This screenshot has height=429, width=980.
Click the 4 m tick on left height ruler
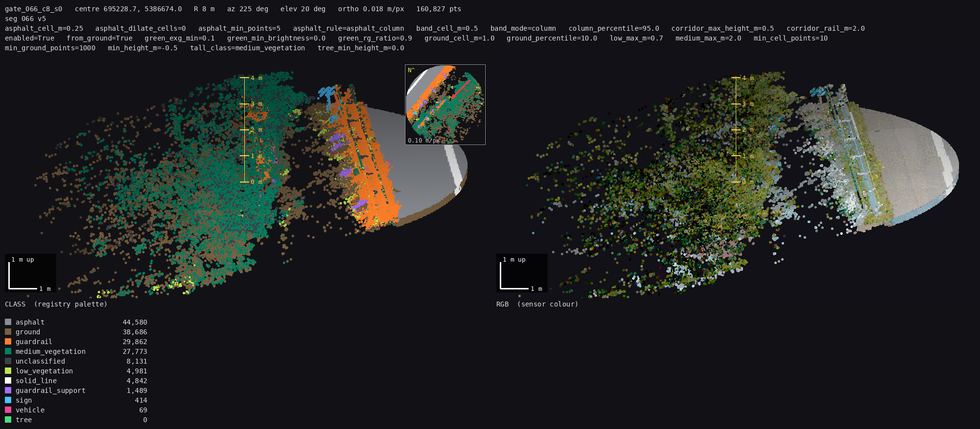click(x=245, y=78)
